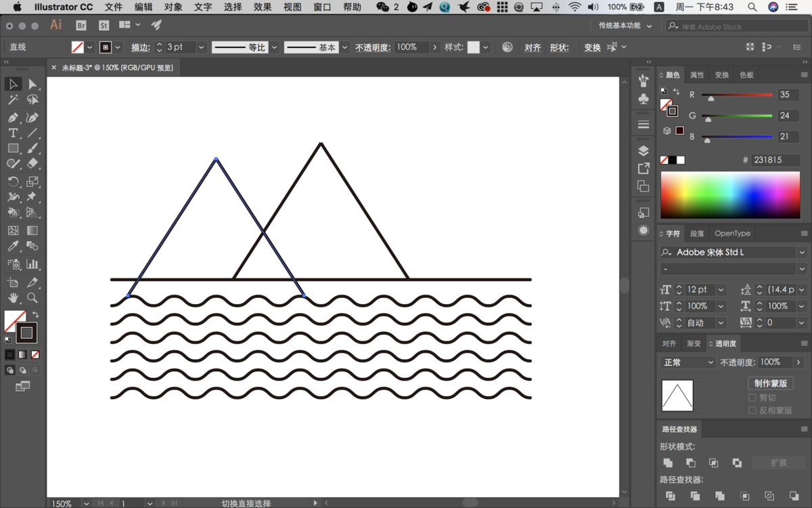The height and width of the screenshot is (508, 812).
Task: Select the Line Segment tool
Action: click(32, 133)
